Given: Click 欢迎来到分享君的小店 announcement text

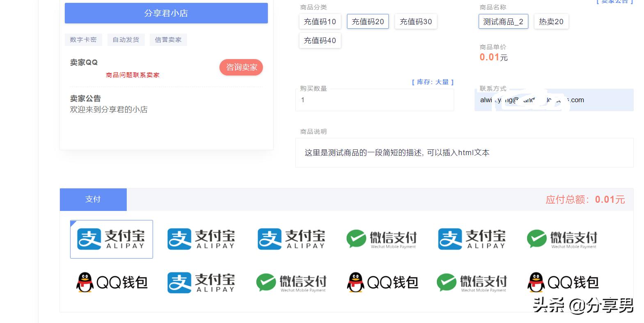Looking at the screenshot, I should pyautogui.click(x=109, y=110).
